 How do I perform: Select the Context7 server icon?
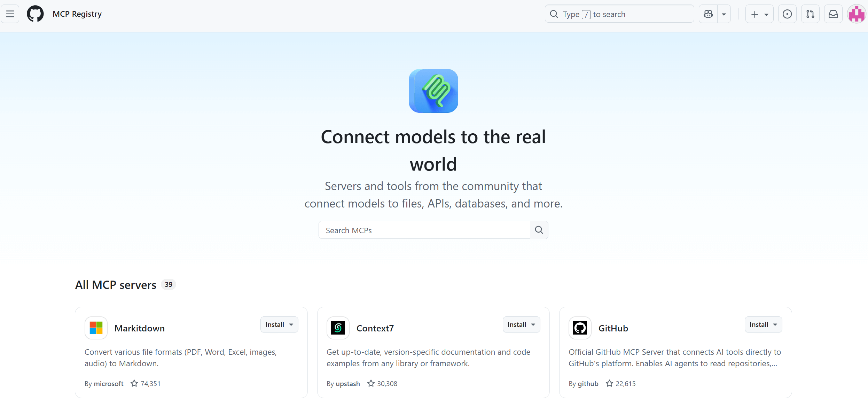[x=337, y=328]
